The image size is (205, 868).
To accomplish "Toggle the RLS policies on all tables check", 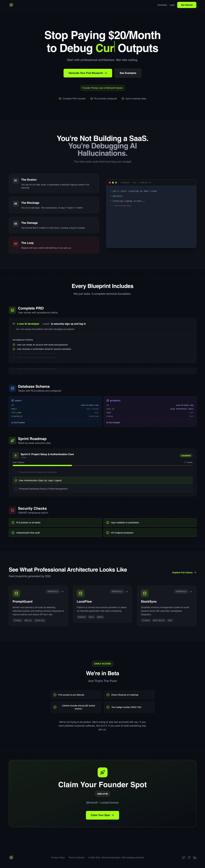I will coord(13,523).
